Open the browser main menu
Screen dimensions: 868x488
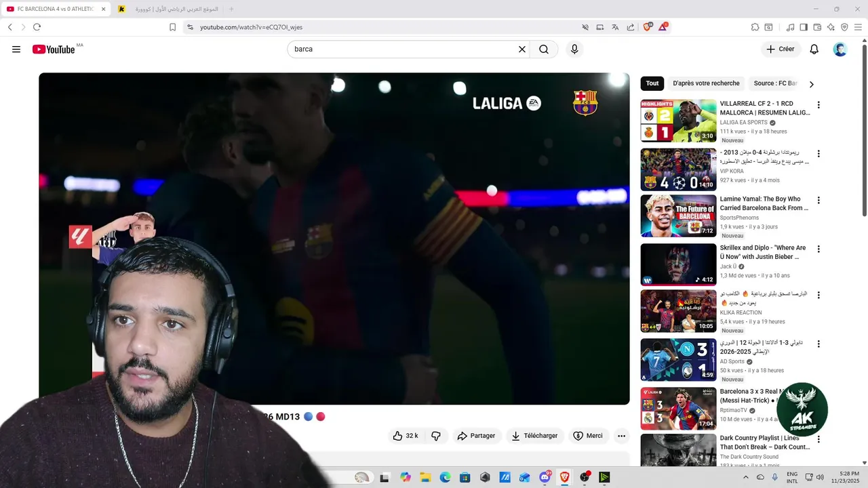pyautogui.click(x=859, y=27)
